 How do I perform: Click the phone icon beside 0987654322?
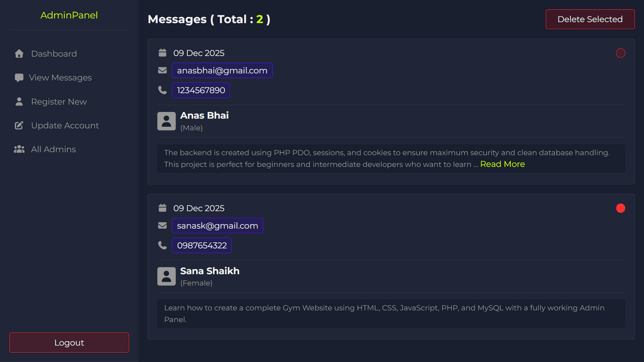pos(163,246)
